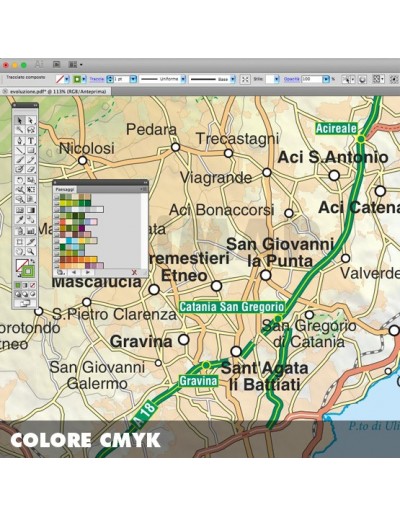Go to previous swatch library
Viewport: 400px width, 517px height.
[x=74, y=272]
